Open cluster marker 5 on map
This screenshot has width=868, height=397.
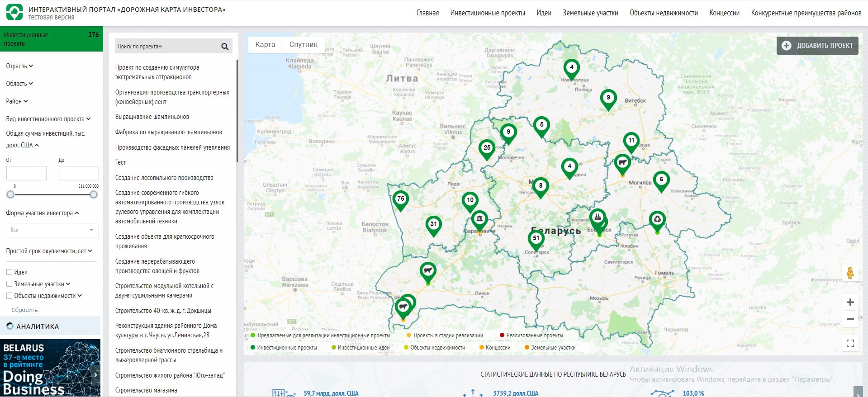[x=541, y=127]
